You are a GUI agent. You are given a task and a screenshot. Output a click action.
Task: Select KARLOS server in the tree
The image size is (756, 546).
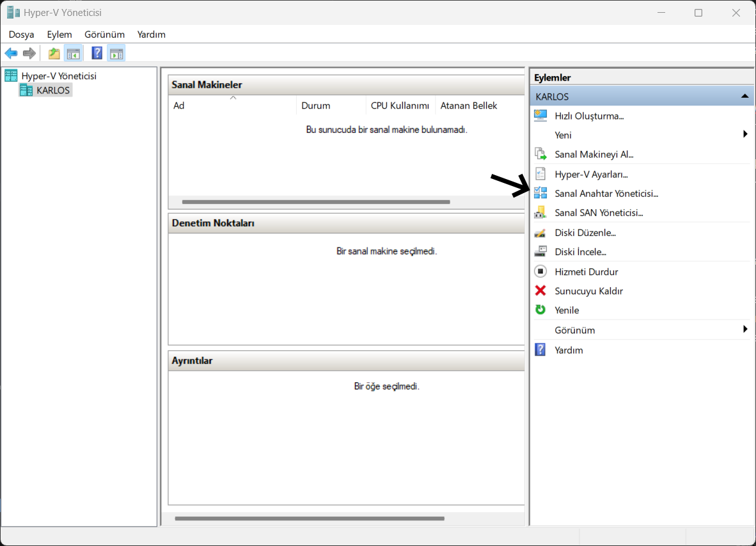(x=53, y=90)
